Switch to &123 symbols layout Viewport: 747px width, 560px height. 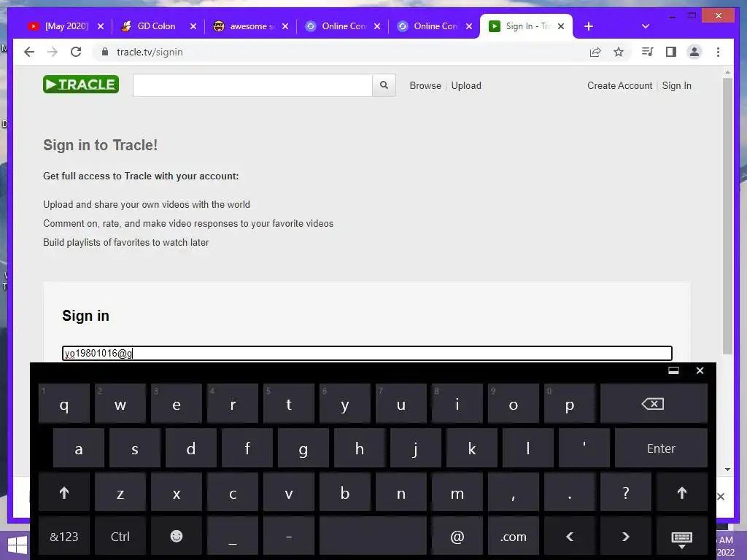(x=64, y=537)
